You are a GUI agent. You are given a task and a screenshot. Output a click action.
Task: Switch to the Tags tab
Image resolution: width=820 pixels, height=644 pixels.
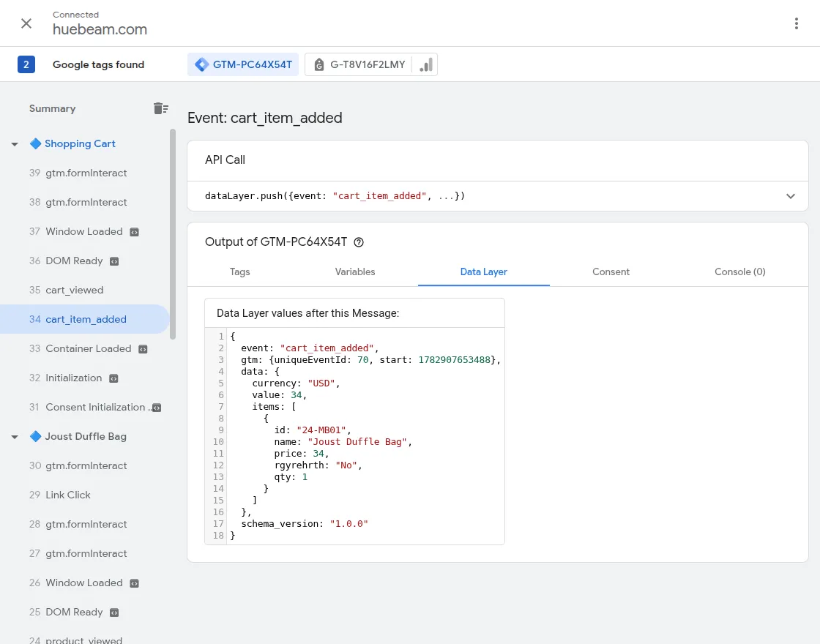tap(239, 272)
